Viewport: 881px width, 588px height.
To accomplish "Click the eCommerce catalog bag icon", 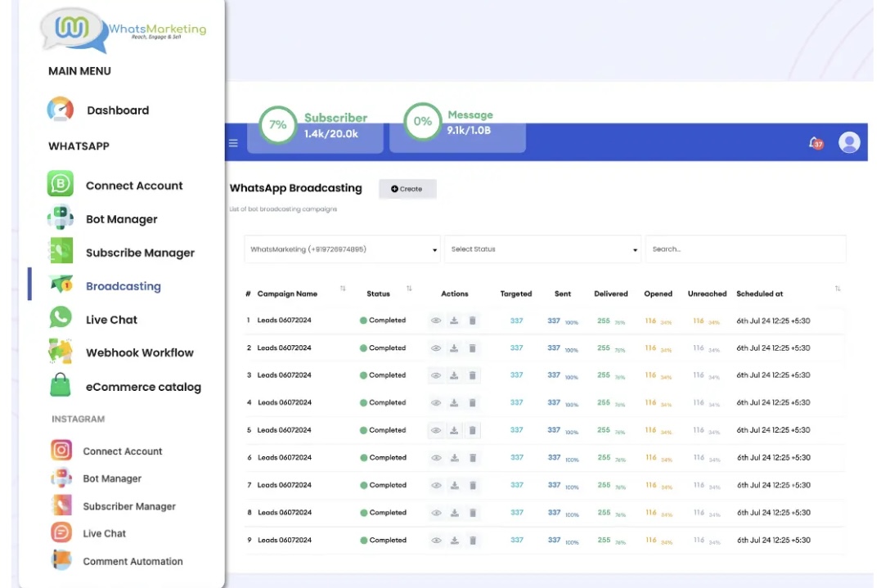I will tap(61, 386).
